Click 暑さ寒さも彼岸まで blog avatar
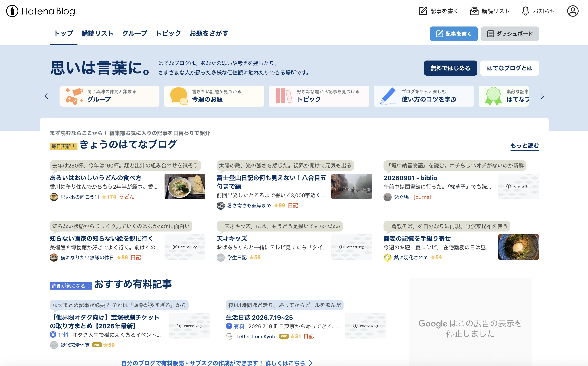588x366 pixels. (x=221, y=206)
